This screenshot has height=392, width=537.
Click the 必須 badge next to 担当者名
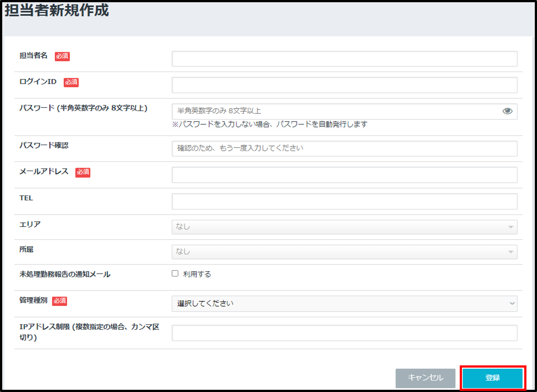(x=62, y=57)
